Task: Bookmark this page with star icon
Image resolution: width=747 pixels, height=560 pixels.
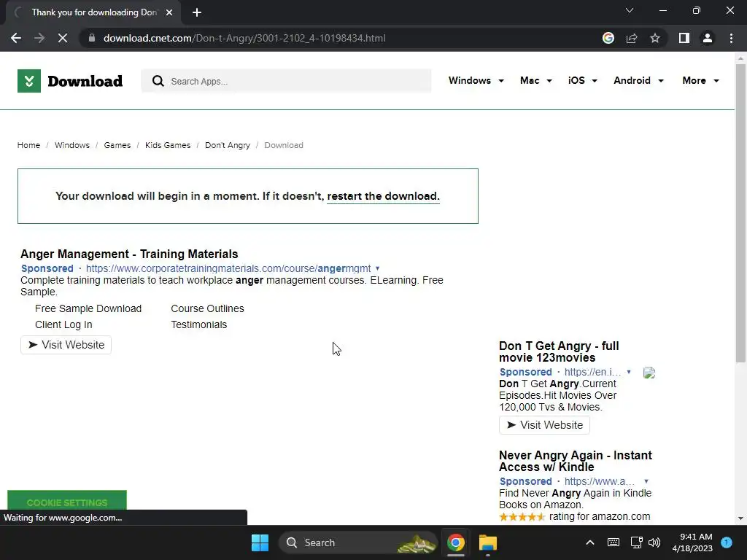Action: [655, 38]
